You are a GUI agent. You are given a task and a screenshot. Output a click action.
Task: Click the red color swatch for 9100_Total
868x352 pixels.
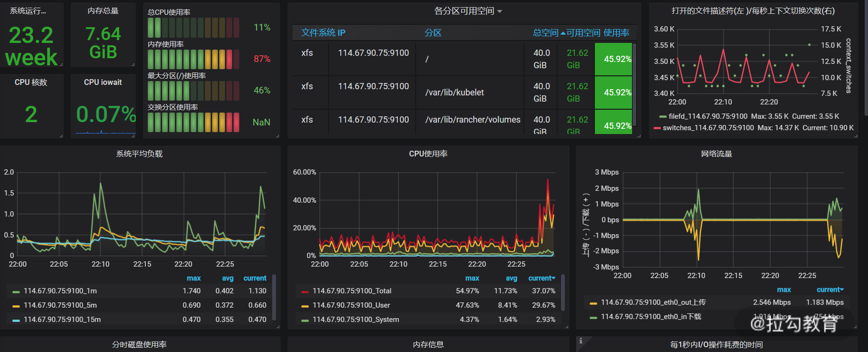click(x=305, y=291)
